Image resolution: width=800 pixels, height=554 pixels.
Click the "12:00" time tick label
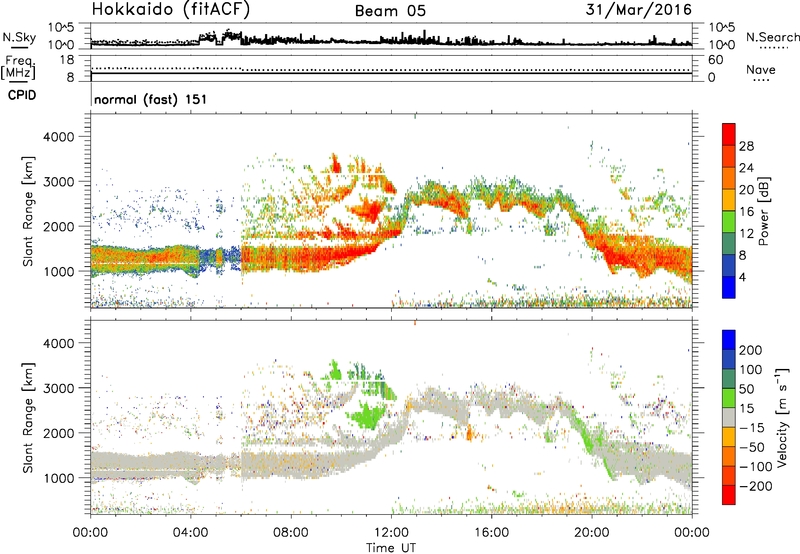pos(391,533)
